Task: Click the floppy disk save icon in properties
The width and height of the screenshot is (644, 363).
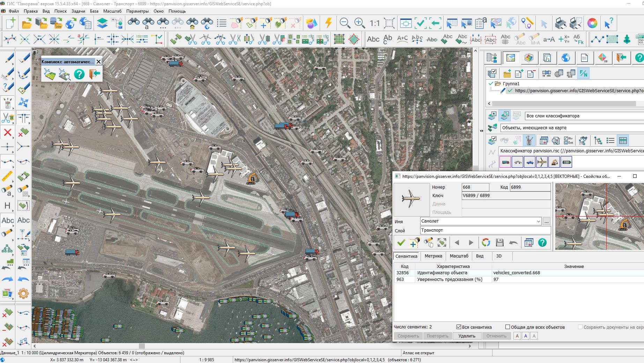Action: [499, 242]
